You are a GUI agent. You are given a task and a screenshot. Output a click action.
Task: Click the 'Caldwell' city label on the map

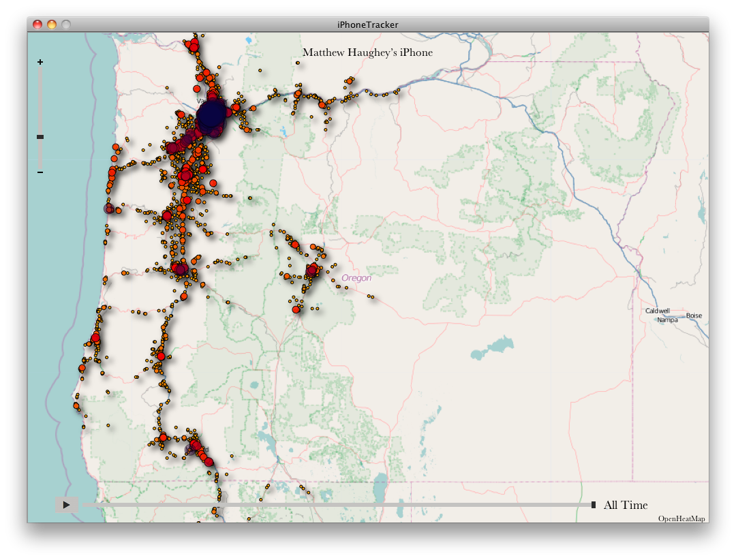(658, 310)
